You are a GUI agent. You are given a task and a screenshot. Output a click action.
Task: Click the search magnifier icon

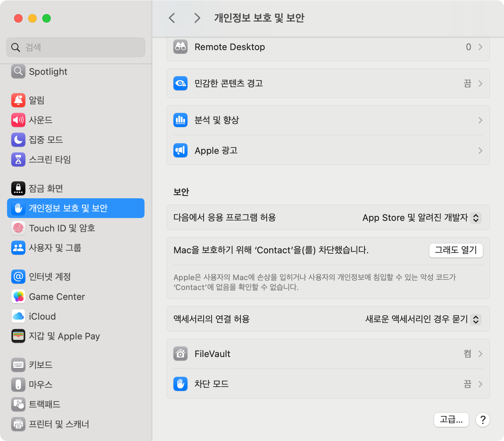point(16,47)
